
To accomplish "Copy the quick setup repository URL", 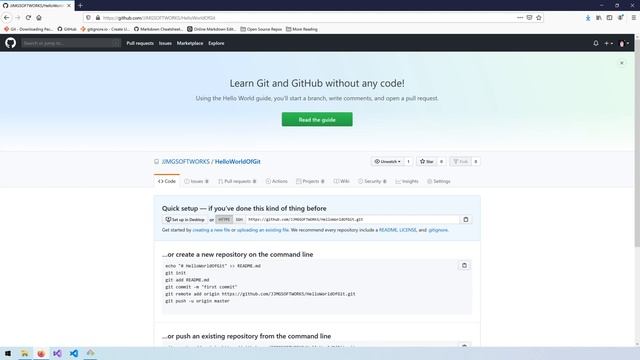I will coord(466,220).
